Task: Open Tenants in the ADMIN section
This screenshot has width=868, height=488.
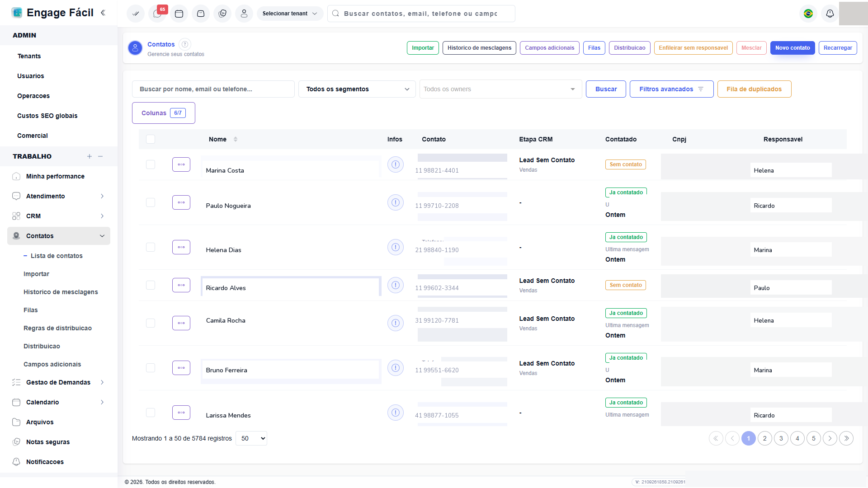Action: [x=29, y=56]
